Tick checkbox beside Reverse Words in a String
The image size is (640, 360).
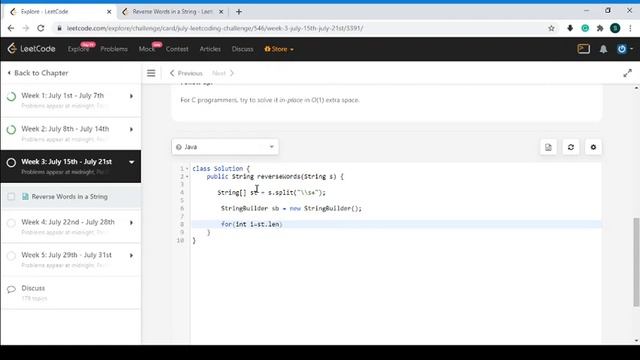pyautogui.click(x=11, y=197)
